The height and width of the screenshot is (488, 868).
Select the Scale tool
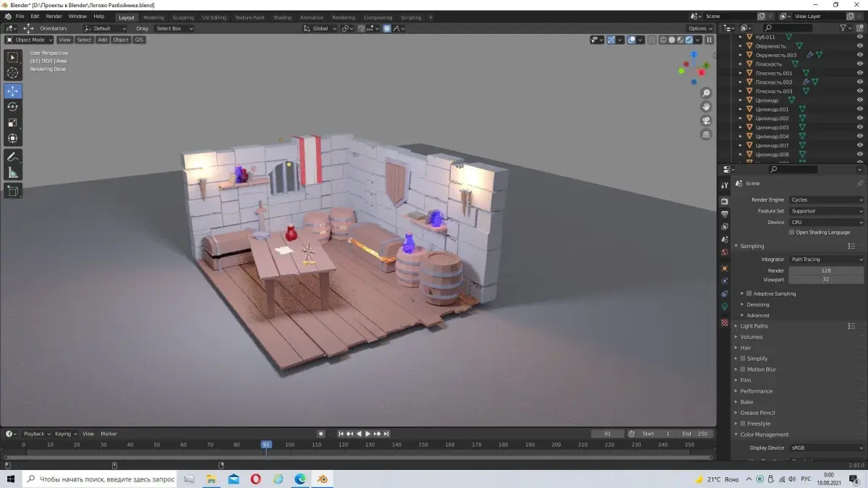pyautogui.click(x=13, y=123)
